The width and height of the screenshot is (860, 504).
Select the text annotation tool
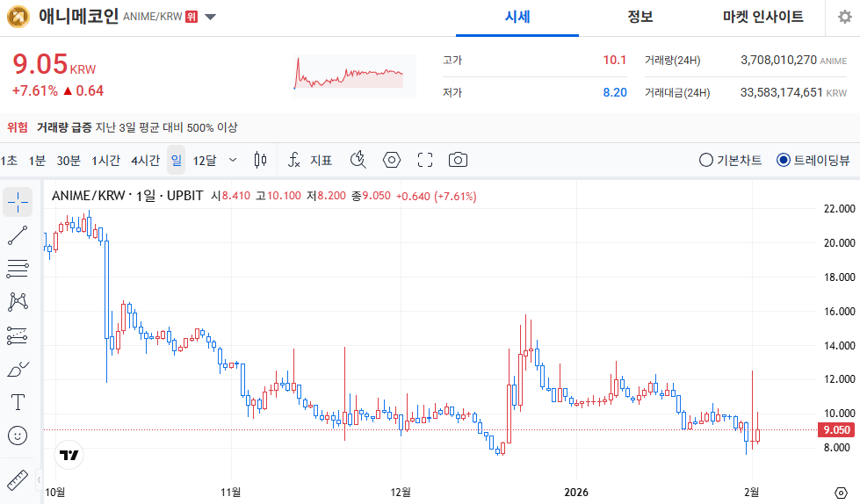(18, 402)
